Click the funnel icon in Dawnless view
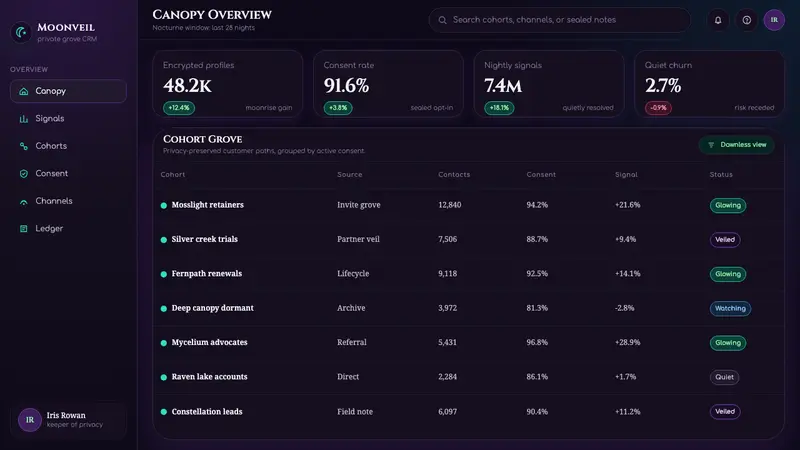This screenshot has height=450, width=800. 711,145
